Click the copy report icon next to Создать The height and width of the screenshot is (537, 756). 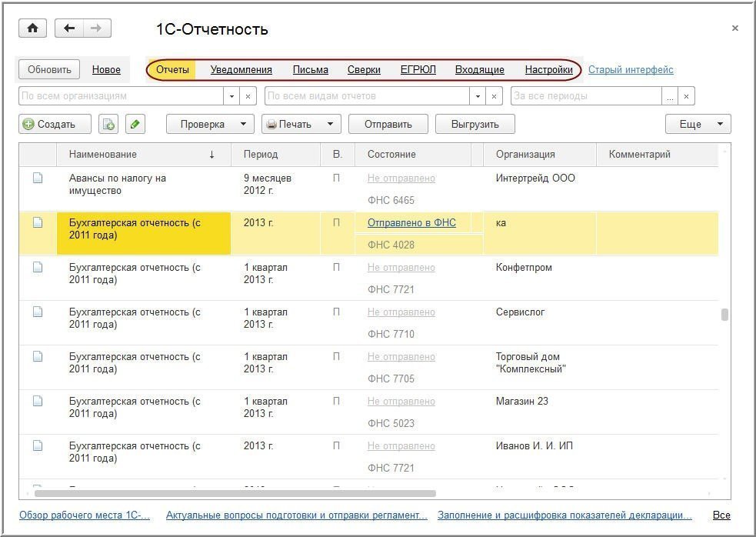pos(108,124)
